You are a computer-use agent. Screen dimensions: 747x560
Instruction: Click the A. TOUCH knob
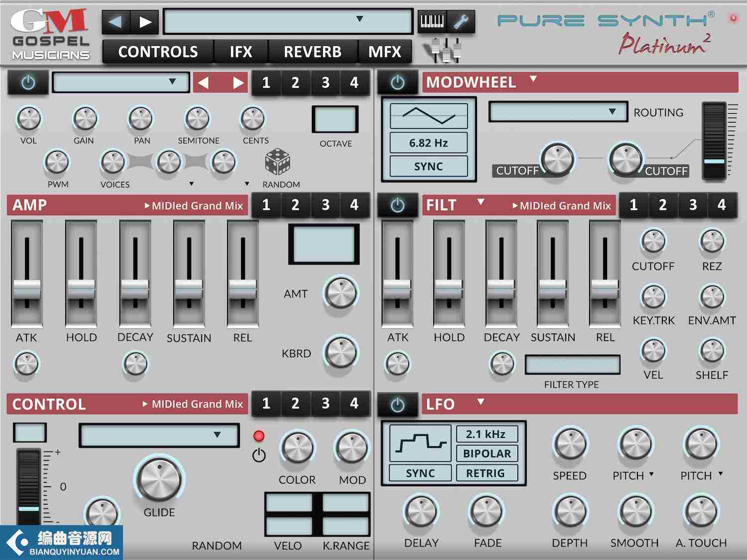[701, 512]
